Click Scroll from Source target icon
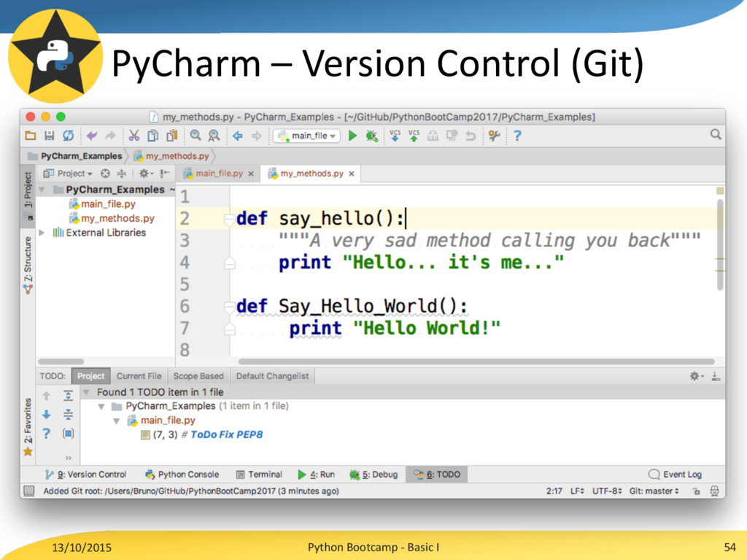 click(x=105, y=174)
